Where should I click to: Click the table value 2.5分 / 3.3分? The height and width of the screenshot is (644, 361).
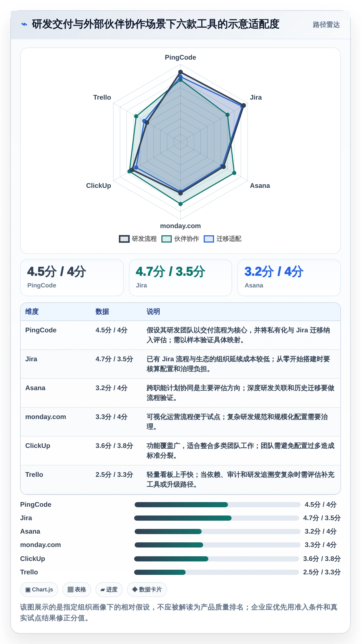point(114,474)
